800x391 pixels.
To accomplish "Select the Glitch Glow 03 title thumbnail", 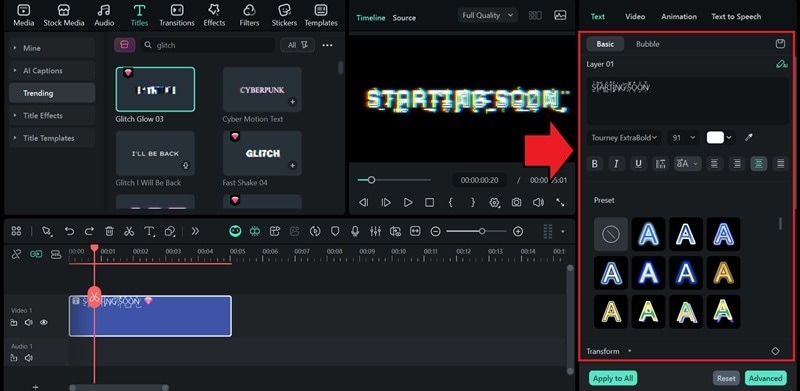I will click(x=155, y=89).
